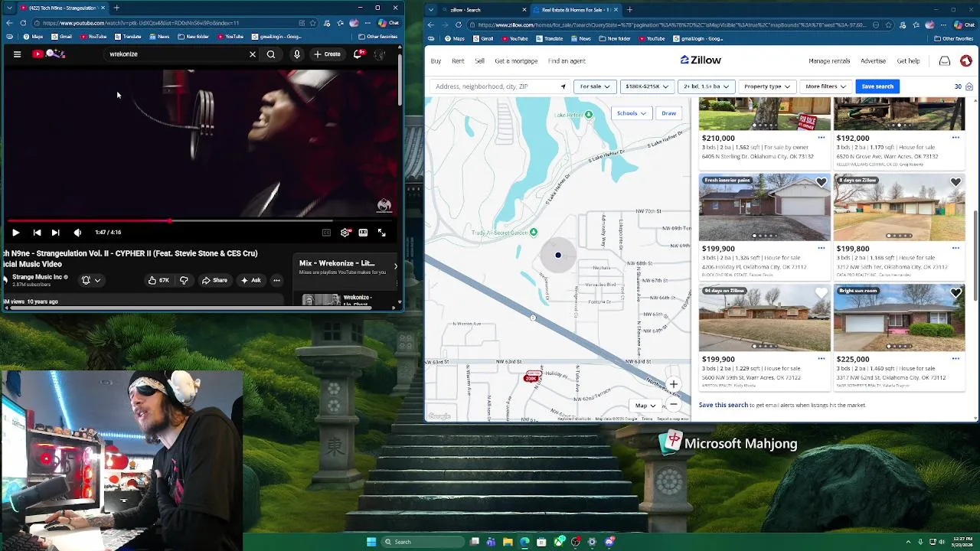Click the YouTube search magnifier button
The width and height of the screenshot is (980, 551).
(271, 54)
